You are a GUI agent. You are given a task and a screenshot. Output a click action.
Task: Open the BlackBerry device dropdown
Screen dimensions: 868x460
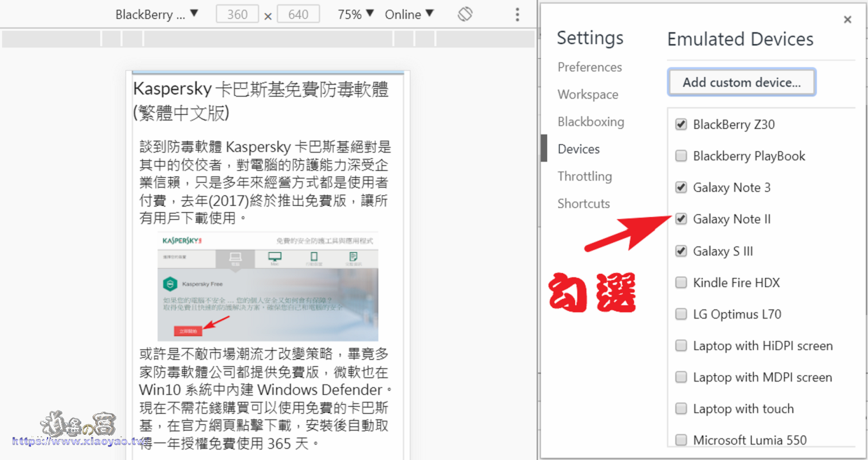coord(157,14)
